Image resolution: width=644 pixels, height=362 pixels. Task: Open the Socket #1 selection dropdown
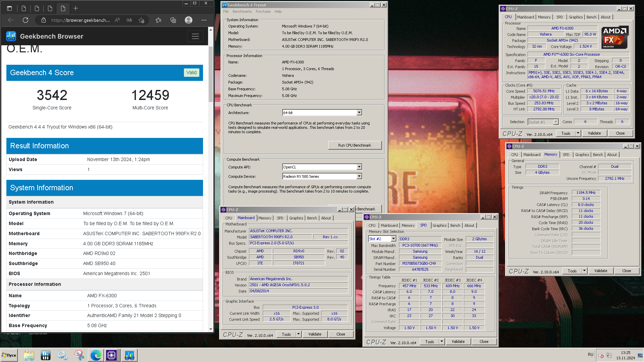pos(556,122)
